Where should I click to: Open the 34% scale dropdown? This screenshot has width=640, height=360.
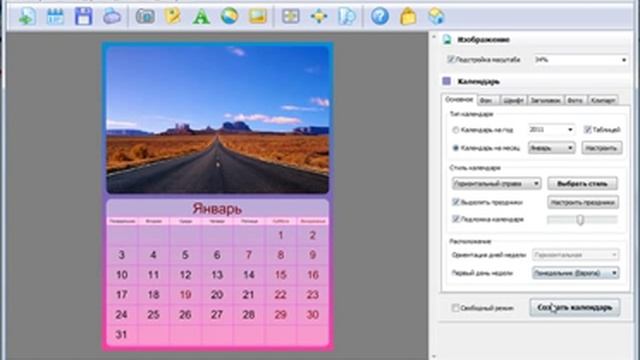pyautogui.click(x=580, y=60)
